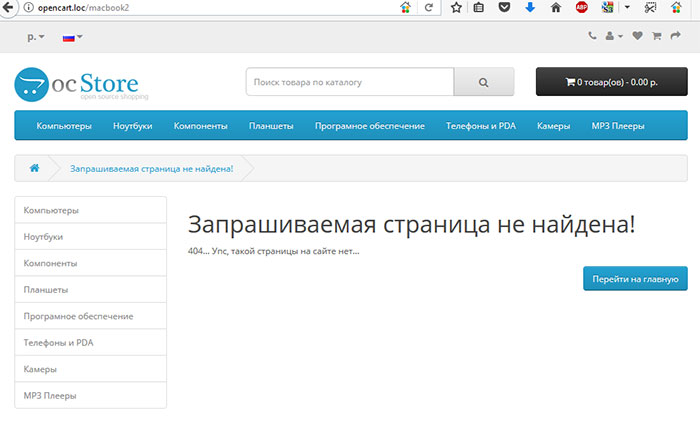
Task: Click the large heading Запрашиваемая страница не найдена!
Action: pyautogui.click(x=411, y=224)
